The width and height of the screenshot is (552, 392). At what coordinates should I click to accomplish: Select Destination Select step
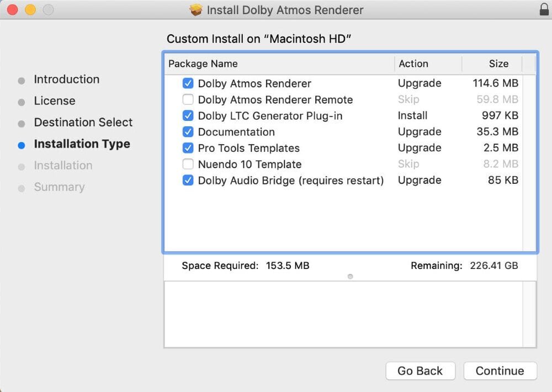(83, 123)
